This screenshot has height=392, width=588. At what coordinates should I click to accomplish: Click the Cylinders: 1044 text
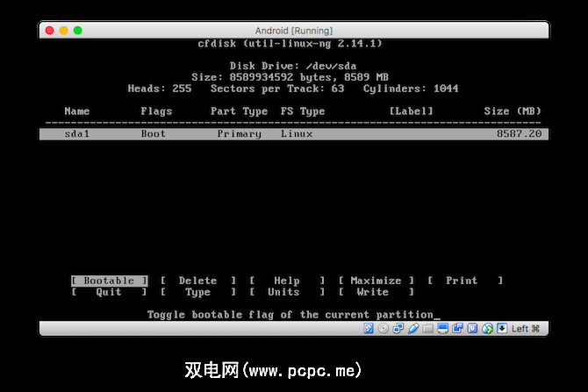(x=411, y=89)
